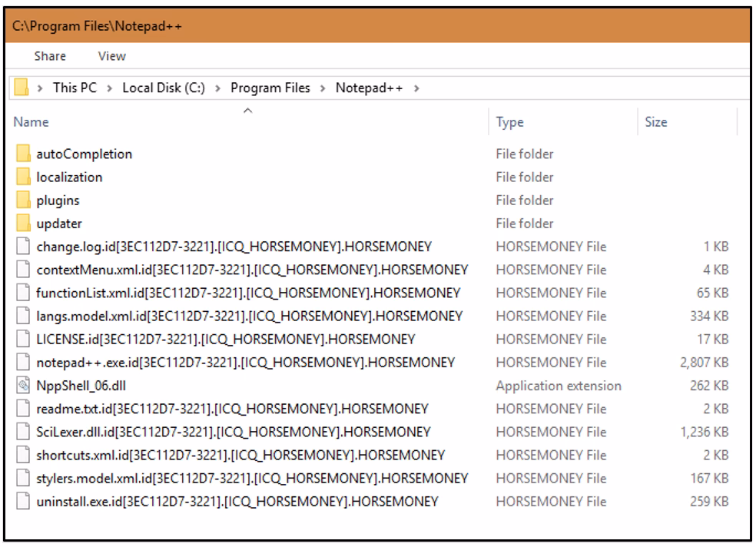Select functionList.xml.id[3EC112D7-3221] file name
This screenshot has height=547, width=756.
(x=248, y=293)
